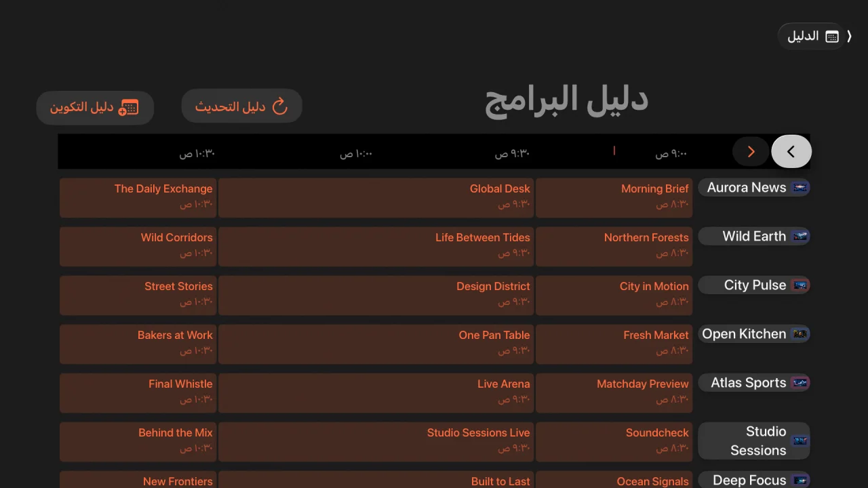Image resolution: width=868 pixels, height=488 pixels.
Task: Click the Wild Earth channel logo
Action: click(x=800, y=237)
